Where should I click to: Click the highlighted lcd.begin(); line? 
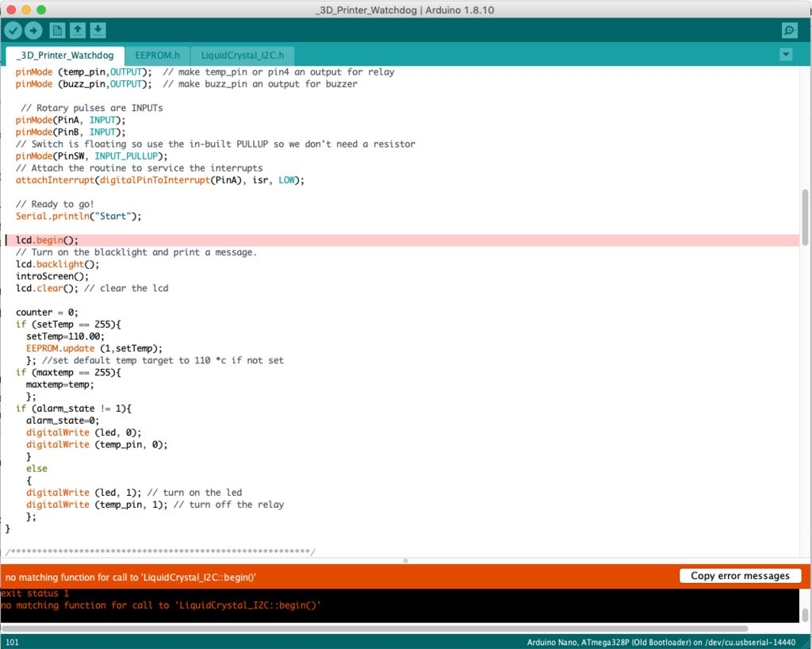(x=402, y=240)
